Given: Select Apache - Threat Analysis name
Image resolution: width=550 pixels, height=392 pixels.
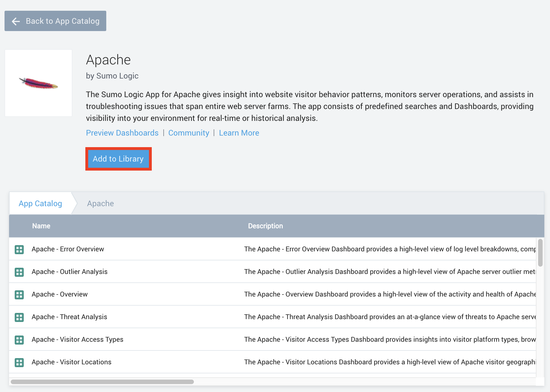Looking at the screenshot, I should [69, 317].
